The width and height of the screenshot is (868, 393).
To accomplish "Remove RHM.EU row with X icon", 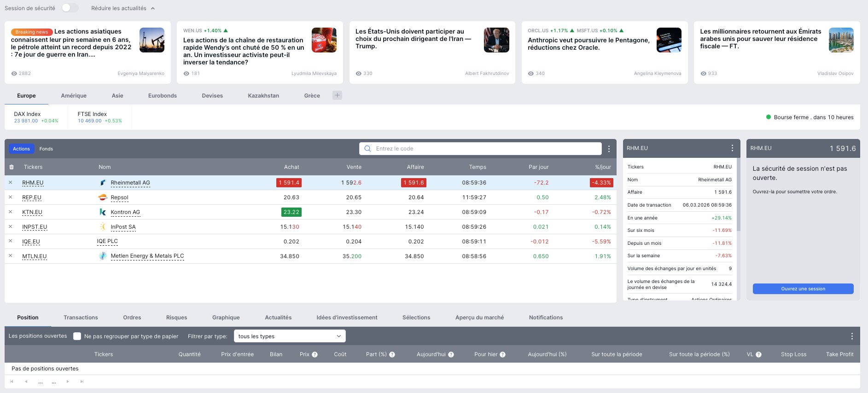I will (x=11, y=183).
